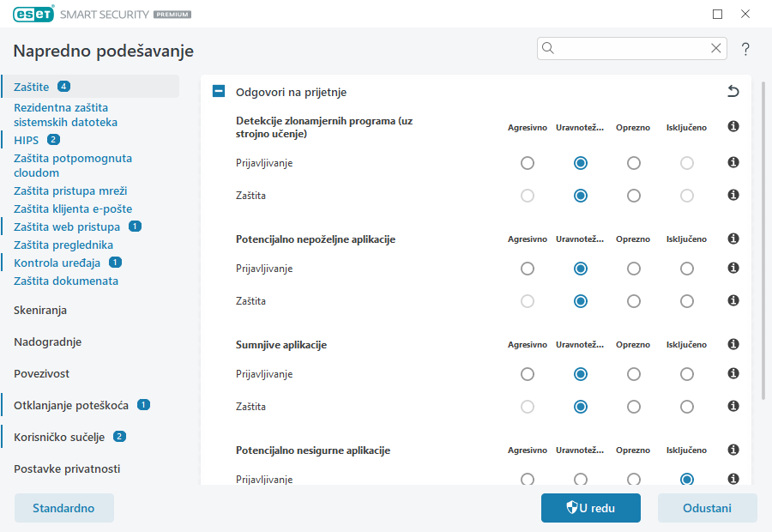Select Agresivno for Detekcije Prijavljivanje
The height and width of the screenshot is (532, 772).
(527, 162)
